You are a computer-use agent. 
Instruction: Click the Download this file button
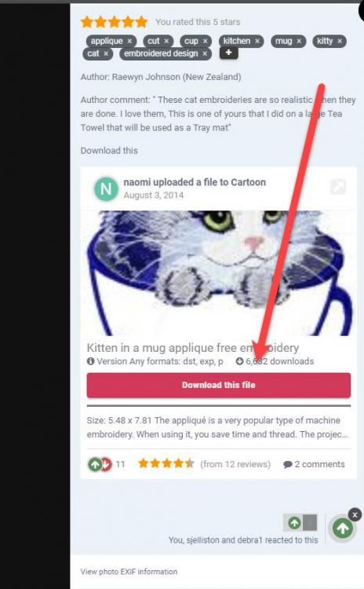pos(219,385)
